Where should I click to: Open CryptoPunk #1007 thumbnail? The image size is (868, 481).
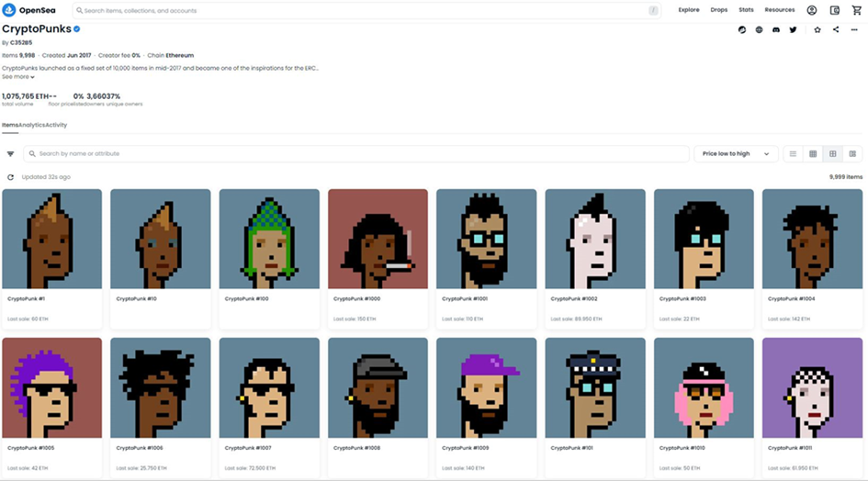click(269, 388)
